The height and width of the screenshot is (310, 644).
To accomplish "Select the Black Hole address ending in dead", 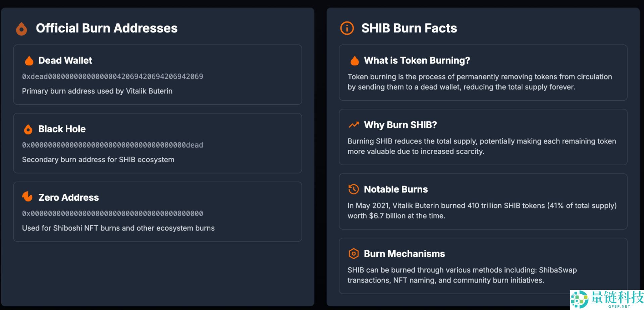I will 112,145.
